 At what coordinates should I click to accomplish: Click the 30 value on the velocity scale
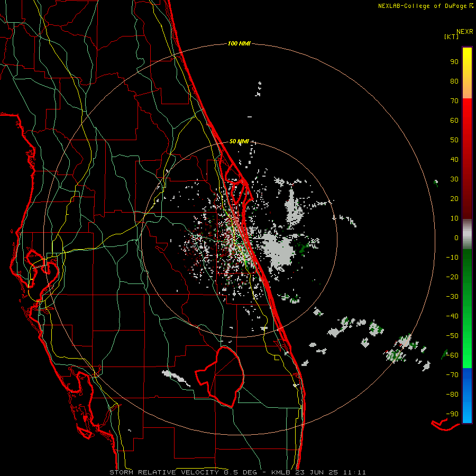[x=454, y=179]
